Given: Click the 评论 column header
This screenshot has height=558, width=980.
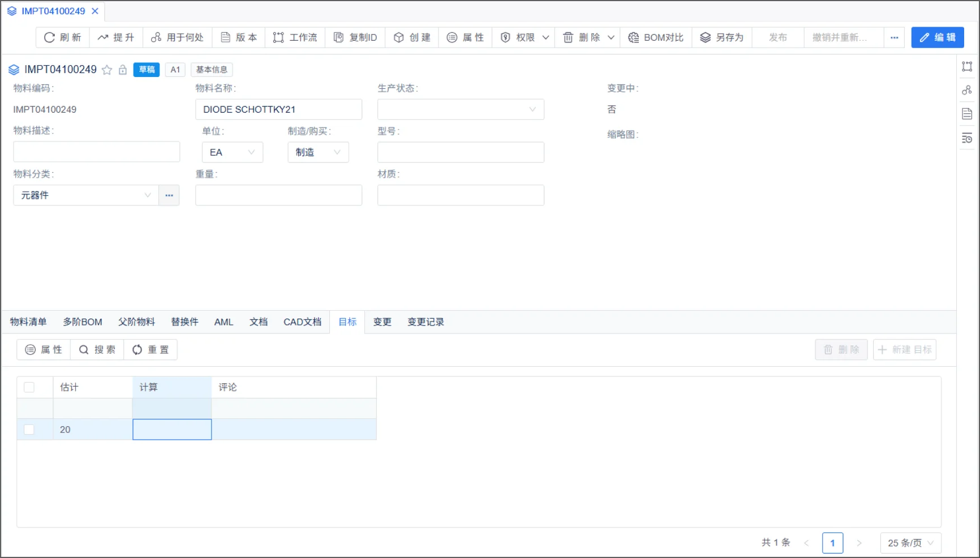Looking at the screenshot, I should (294, 387).
